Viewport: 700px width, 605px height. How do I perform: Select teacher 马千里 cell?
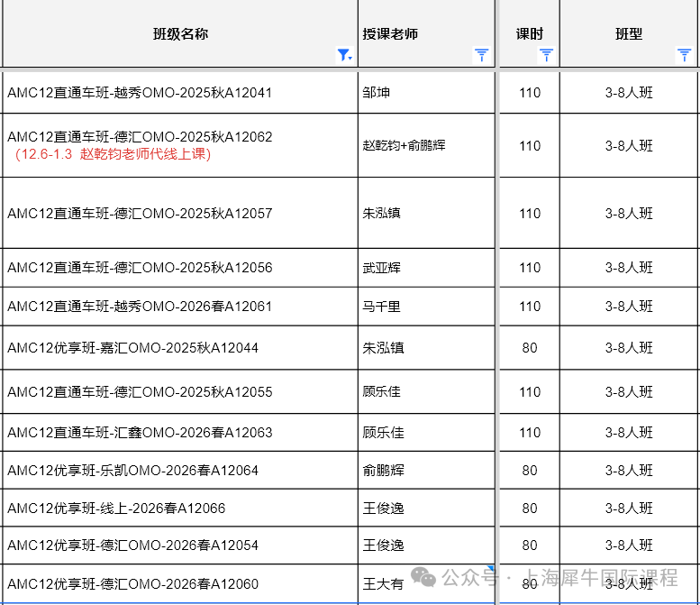point(382,307)
